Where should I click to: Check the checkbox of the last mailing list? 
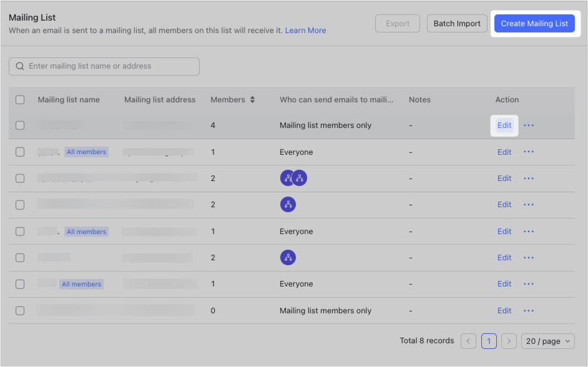pyautogui.click(x=19, y=310)
